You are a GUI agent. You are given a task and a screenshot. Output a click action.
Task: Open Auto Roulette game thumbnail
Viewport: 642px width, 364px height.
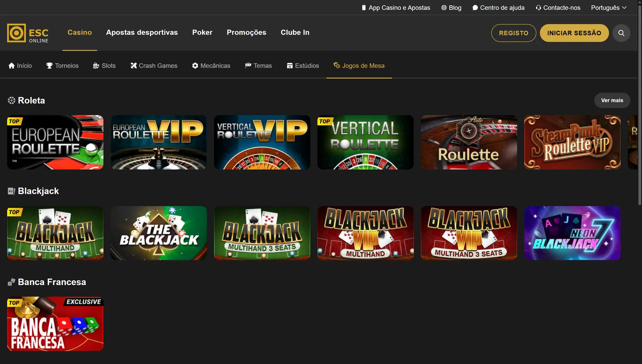(469, 142)
